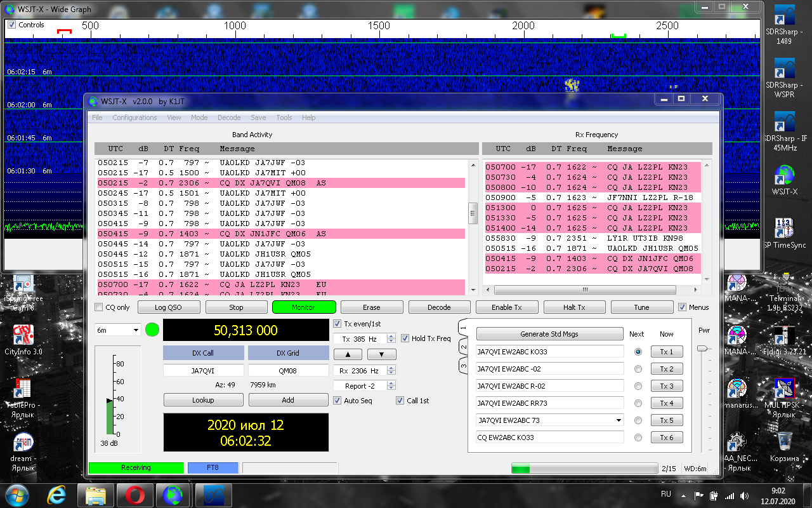Disable the Auto Seq checkbox
The height and width of the screenshot is (508, 812).
pyautogui.click(x=337, y=401)
